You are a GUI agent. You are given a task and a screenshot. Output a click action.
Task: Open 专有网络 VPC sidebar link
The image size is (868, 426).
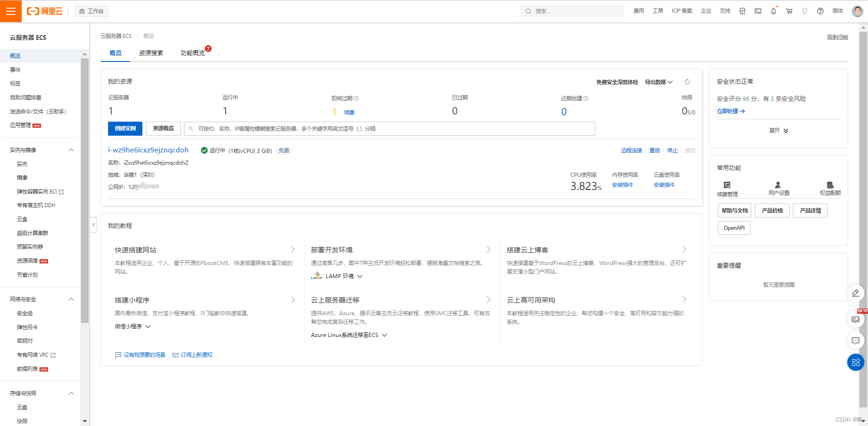[x=36, y=355]
